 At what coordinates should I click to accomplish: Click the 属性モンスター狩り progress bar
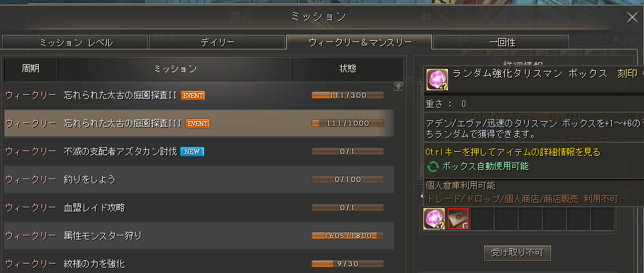point(348,236)
